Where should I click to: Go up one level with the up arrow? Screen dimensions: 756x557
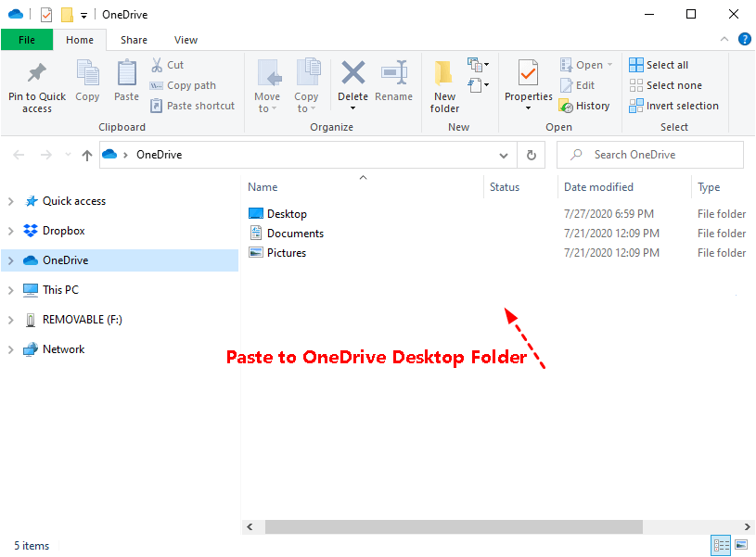(87, 155)
